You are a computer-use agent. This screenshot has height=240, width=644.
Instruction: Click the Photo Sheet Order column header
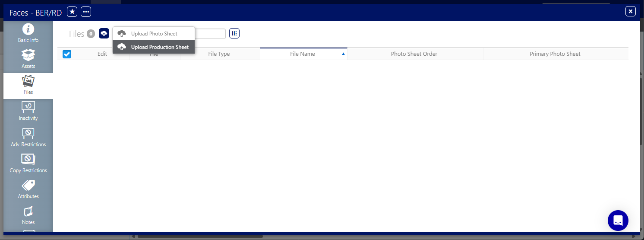point(414,54)
